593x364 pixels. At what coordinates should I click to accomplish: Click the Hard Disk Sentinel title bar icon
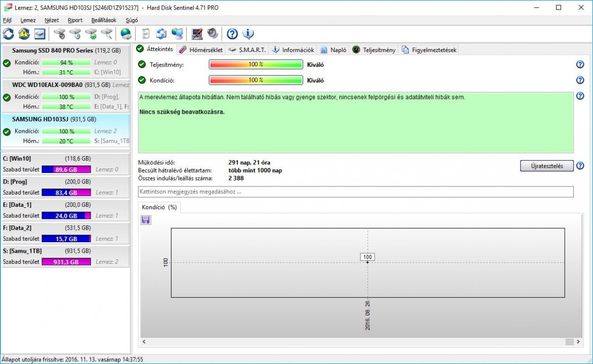(x=8, y=8)
